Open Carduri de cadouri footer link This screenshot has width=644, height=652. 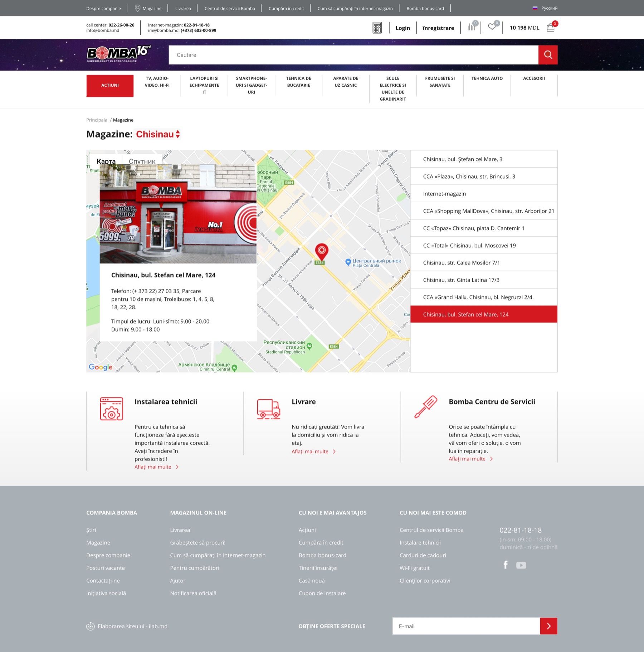tap(423, 555)
